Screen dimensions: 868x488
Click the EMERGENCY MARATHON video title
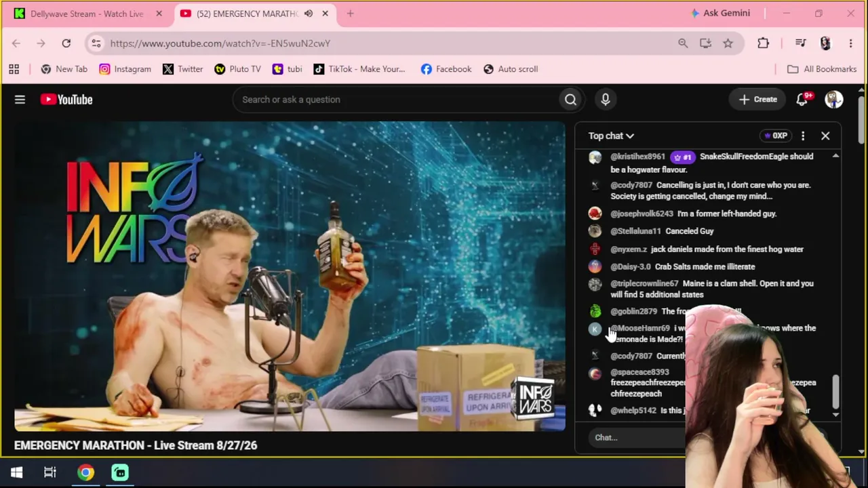136,445
